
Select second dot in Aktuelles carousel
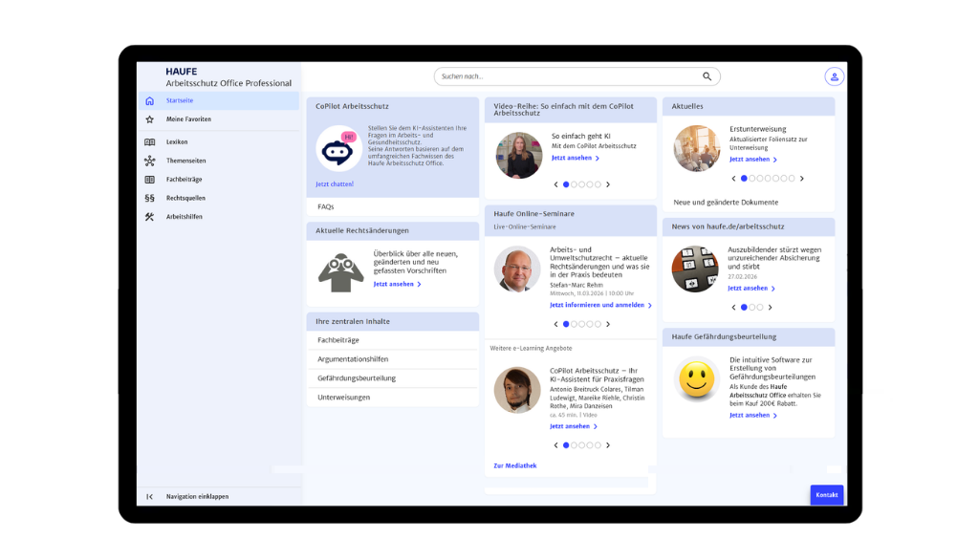[x=752, y=179]
